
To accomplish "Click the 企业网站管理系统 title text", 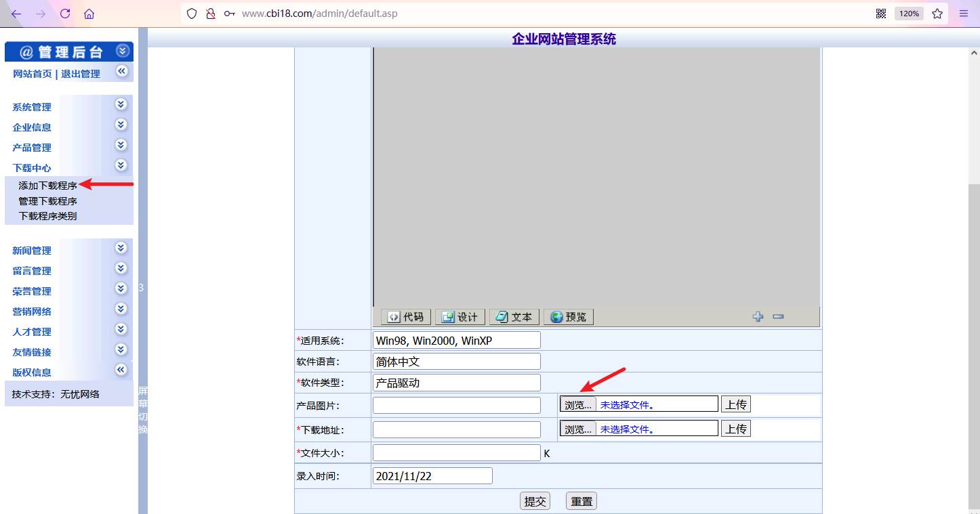I will [564, 39].
